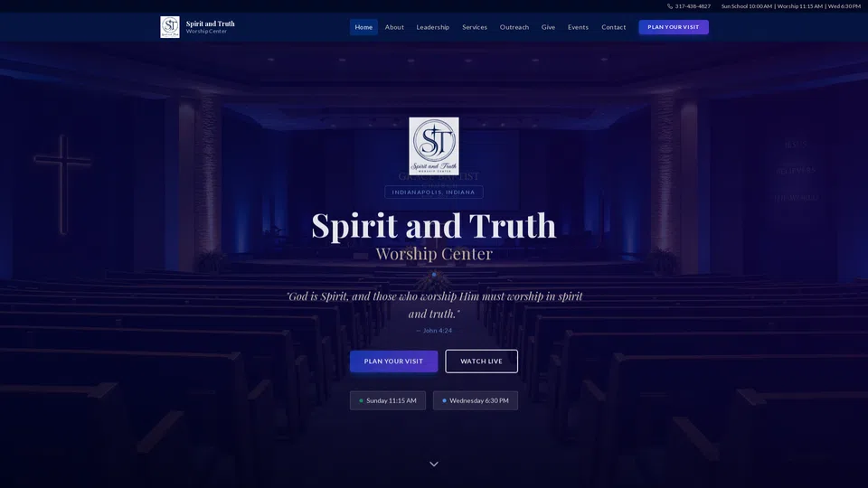Open the Services menu item
Image resolution: width=868 pixels, height=488 pixels.
(x=475, y=27)
